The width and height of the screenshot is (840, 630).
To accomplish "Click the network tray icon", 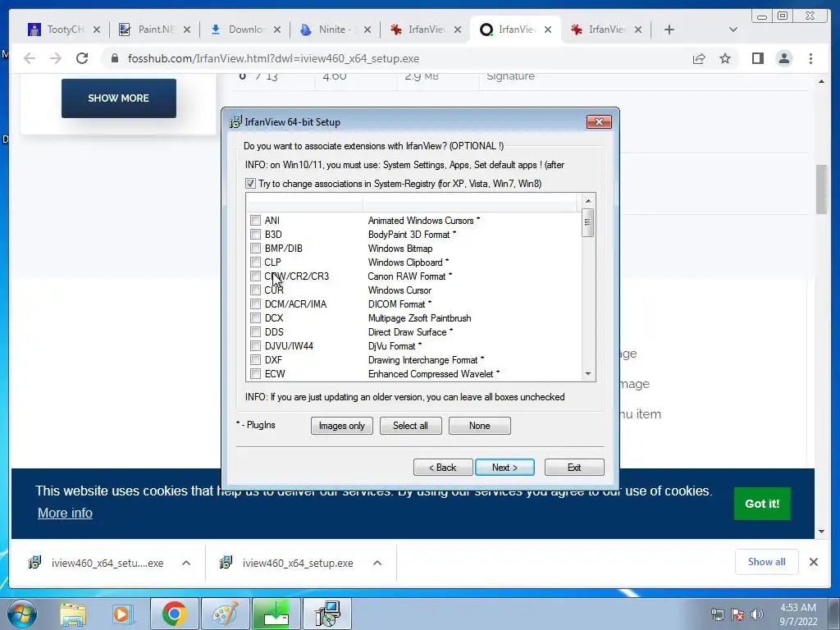I will pos(717,614).
